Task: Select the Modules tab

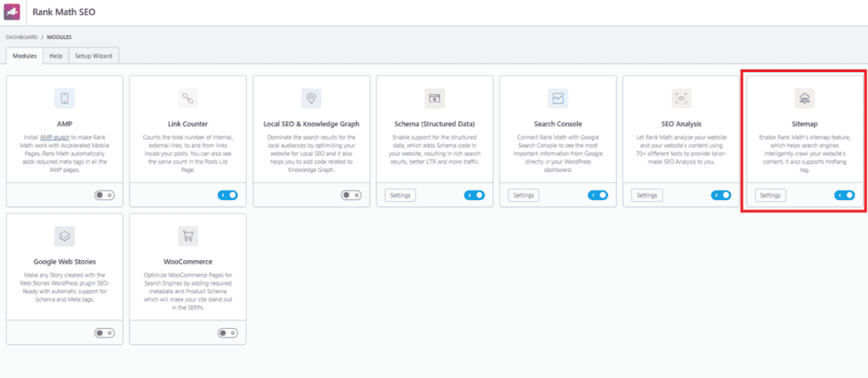Action: click(25, 56)
